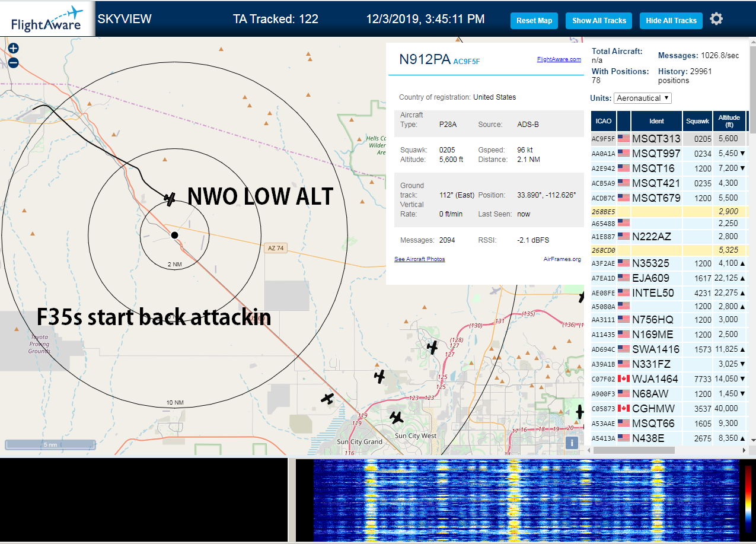
Task: Select the SWA1416 row
Action: [x=669, y=349]
